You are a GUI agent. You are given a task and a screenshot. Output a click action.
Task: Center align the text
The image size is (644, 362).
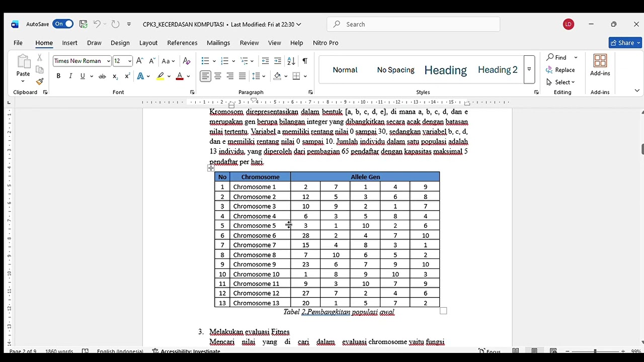tap(218, 76)
